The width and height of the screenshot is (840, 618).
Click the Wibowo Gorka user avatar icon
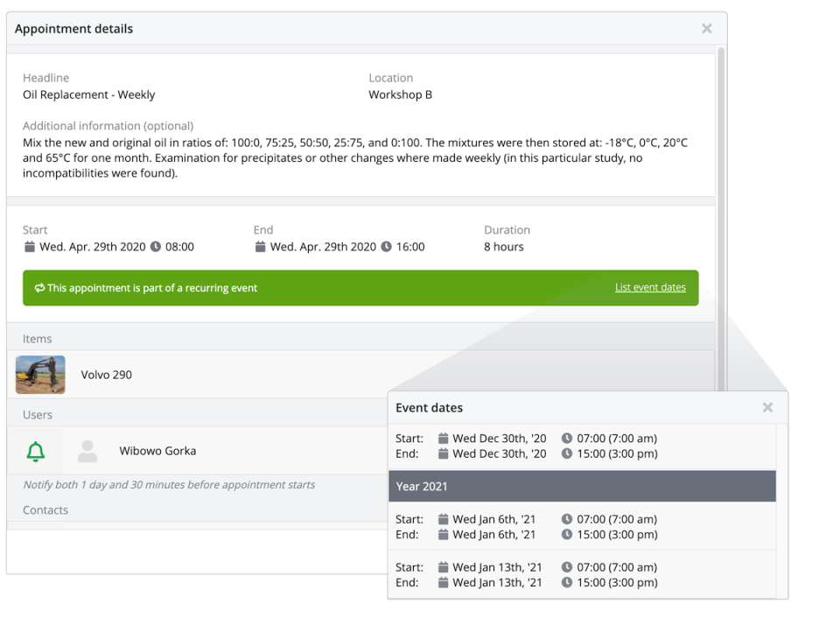tap(87, 452)
